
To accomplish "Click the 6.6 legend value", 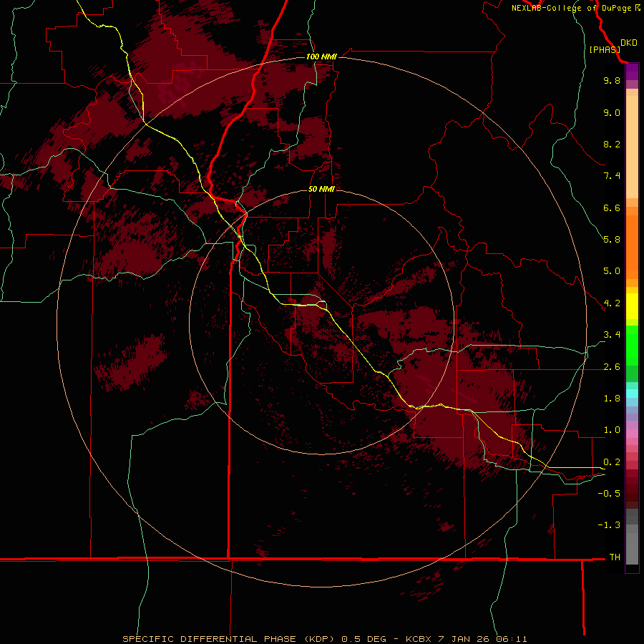I will click(612, 208).
